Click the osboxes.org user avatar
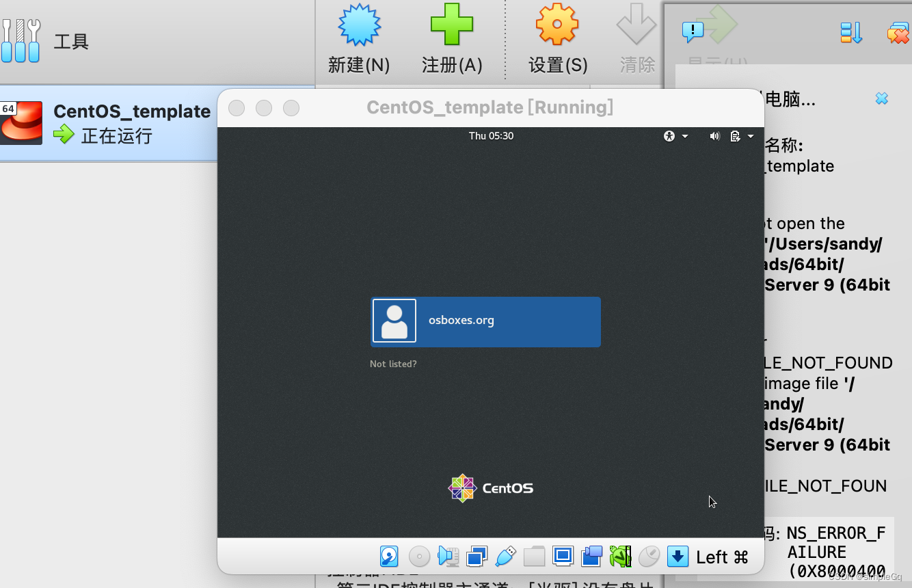Image resolution: width=912 pixels, height=588 pixels. point(394,321)
